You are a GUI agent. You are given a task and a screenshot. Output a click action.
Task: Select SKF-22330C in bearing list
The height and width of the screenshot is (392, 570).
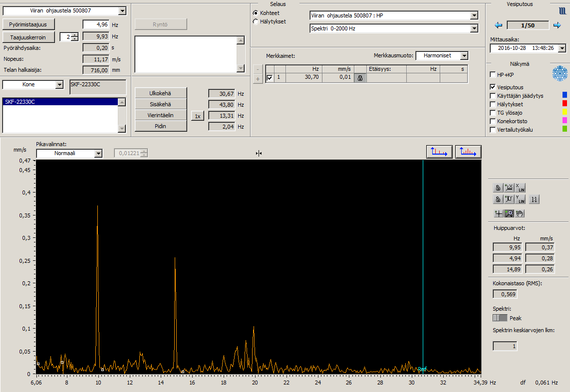click(x=60, y=102)
